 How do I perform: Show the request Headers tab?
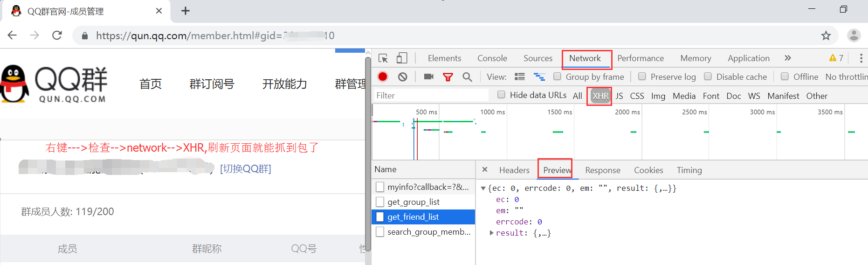(x=514, y=170)
